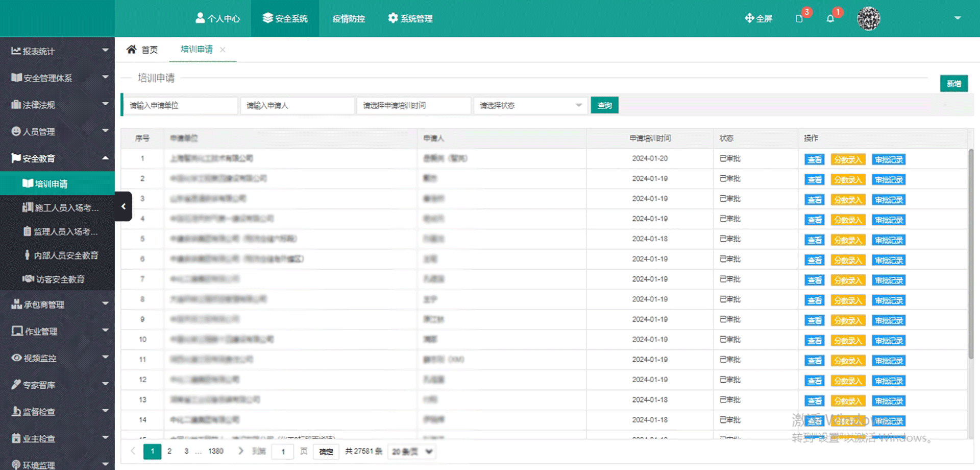Click the 培训申请 open-book icon in sidebar
This screenshot has width=980, height=470.
(x=28, y=183)
